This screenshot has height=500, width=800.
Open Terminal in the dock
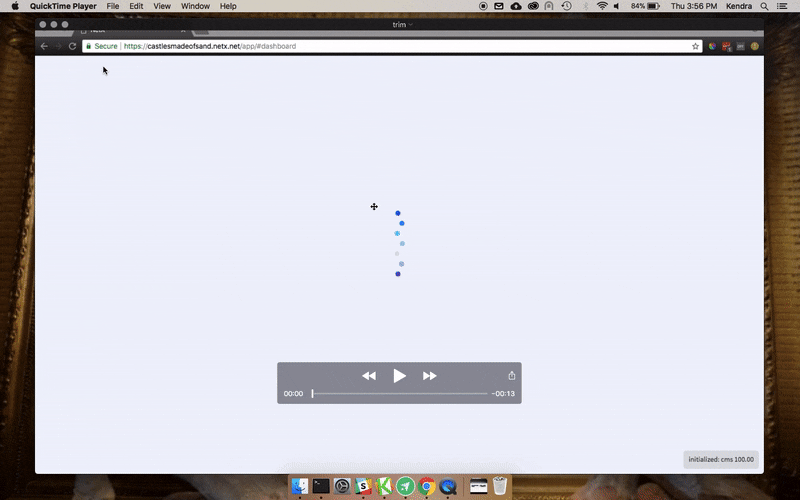[x=321, y=486]
